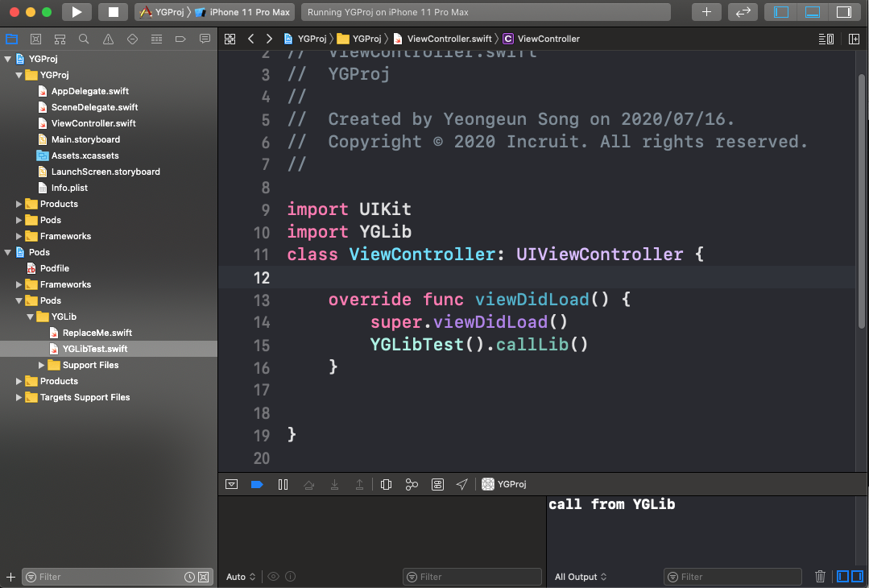This screenshot has height=588, width=869.
Task: Step over the current line
Action: click(308, 484)
